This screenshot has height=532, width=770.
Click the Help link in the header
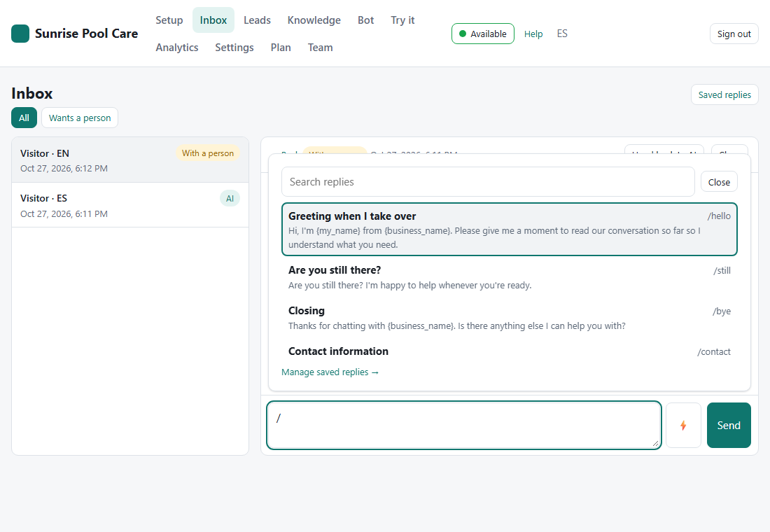(x=533, y=34)
